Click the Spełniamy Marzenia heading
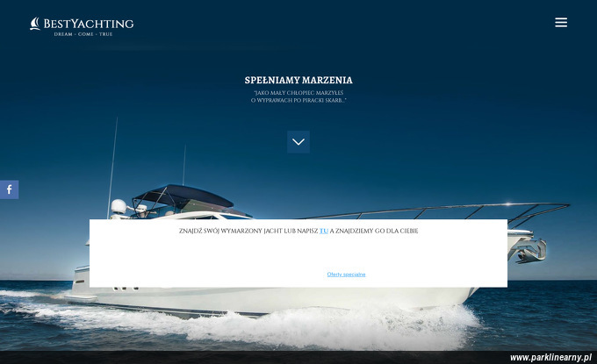Viewport: 597px width, 364px height. point(298,80)
